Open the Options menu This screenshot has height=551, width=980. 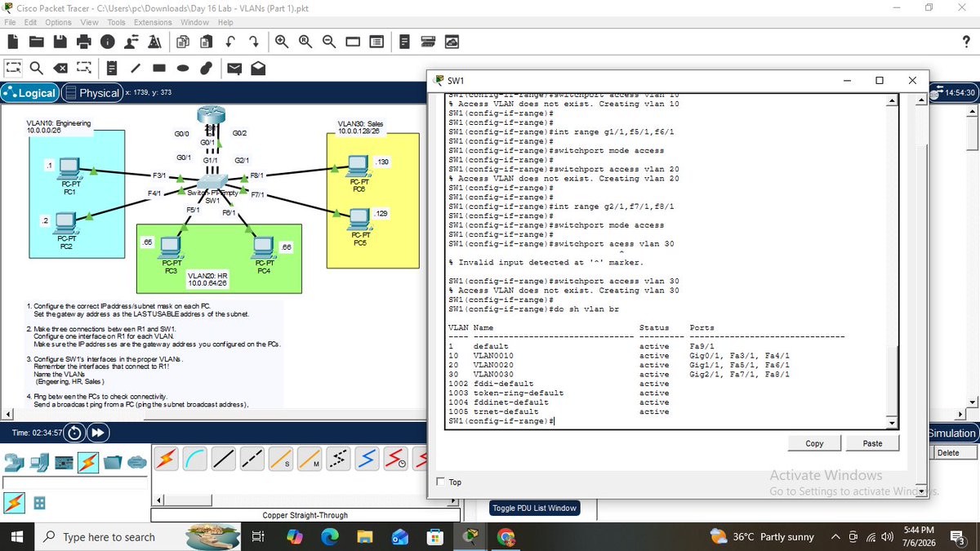point(59,22)
